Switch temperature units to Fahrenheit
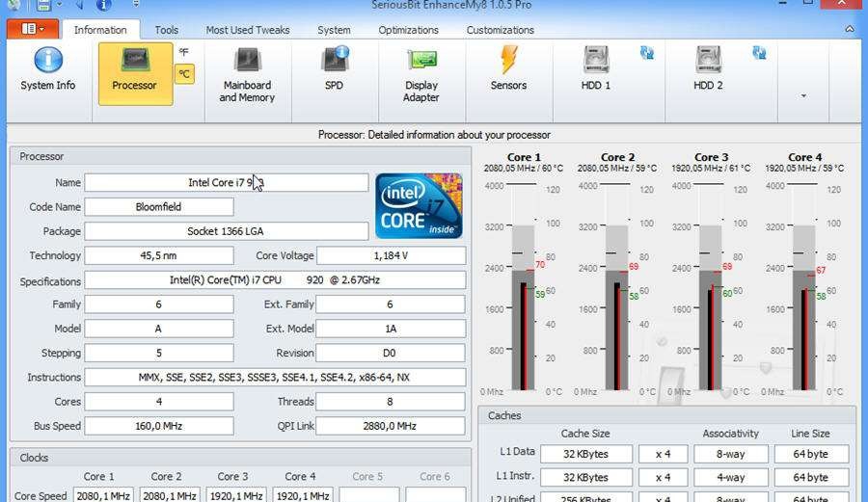Screen dimensions: 868x502 184,53
